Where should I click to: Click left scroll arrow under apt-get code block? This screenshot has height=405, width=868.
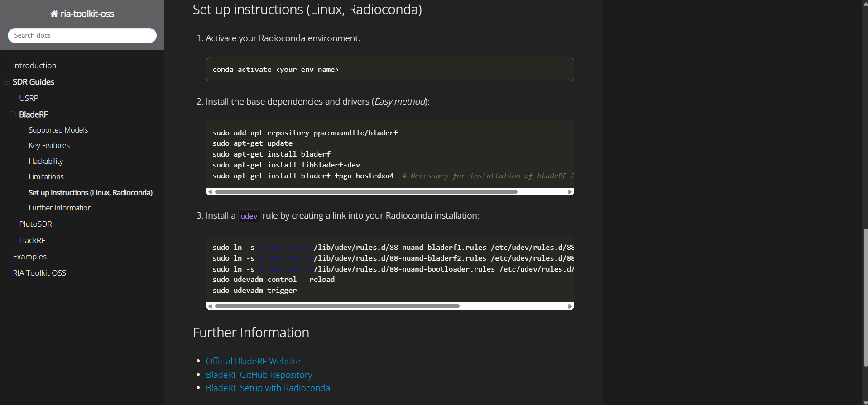point(210,192)
